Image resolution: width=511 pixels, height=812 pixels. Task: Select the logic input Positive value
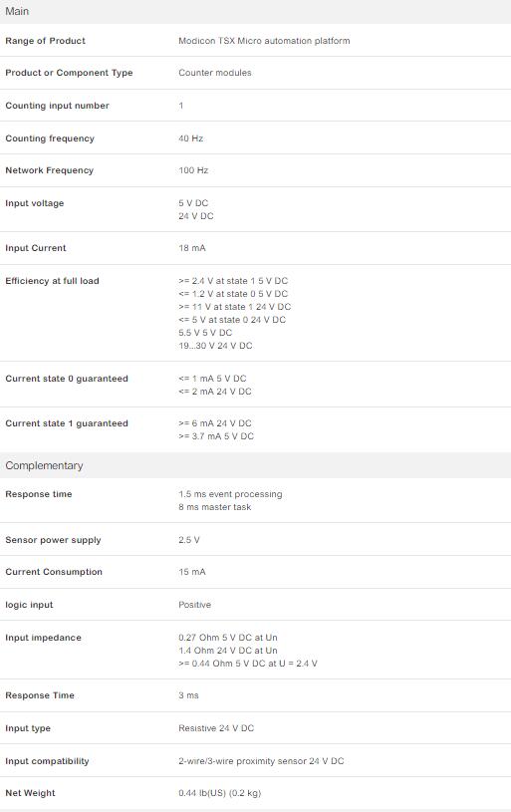coord(194,605)
